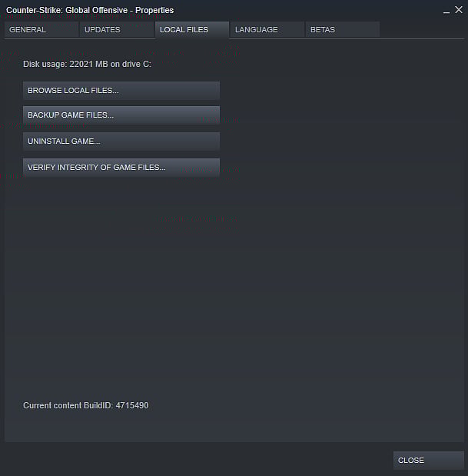Click Browse Local Files button
Viewport: 468px width, 476px height.
(121, 91)
